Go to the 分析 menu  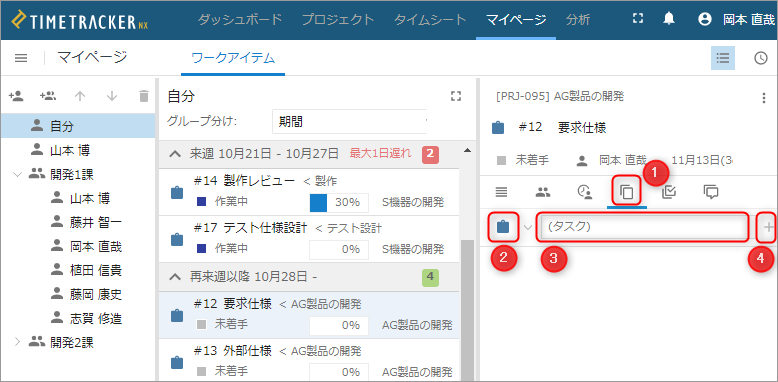(578, 20)
